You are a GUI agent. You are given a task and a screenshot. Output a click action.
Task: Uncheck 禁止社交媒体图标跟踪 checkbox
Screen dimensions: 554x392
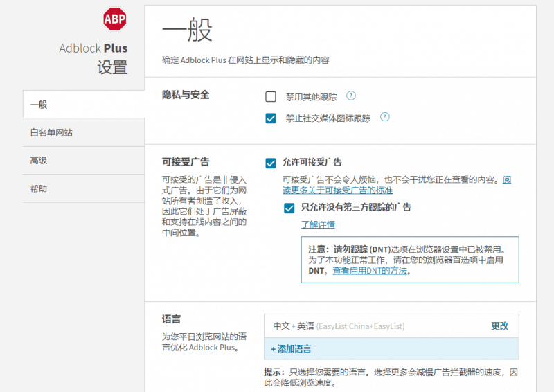point(271,118)
